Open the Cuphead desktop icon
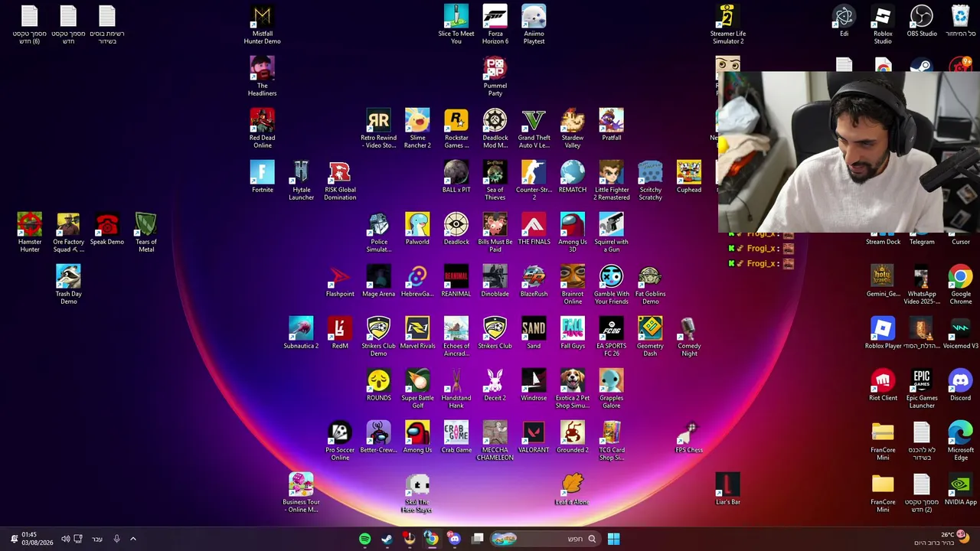 (689, 178)
